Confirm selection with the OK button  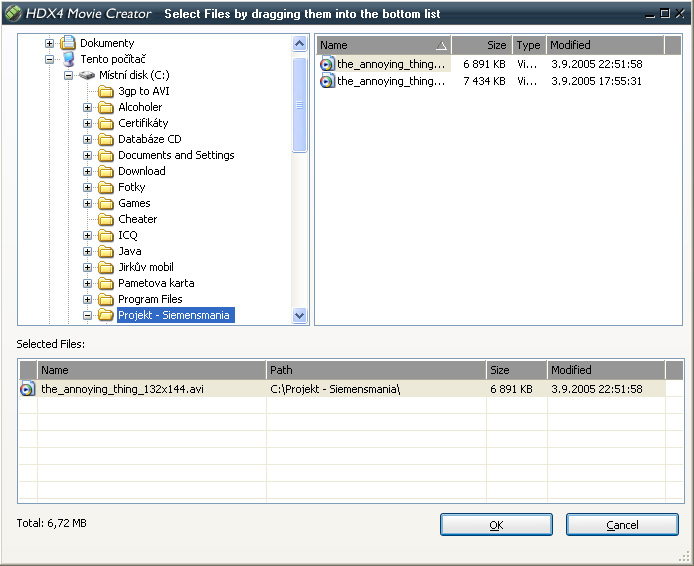496,525
